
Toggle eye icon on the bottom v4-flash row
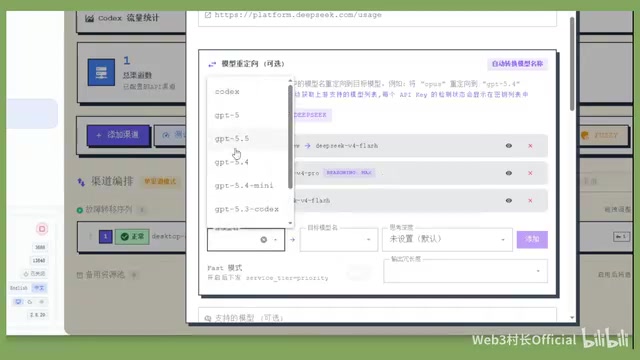click(x=509, y=200)
